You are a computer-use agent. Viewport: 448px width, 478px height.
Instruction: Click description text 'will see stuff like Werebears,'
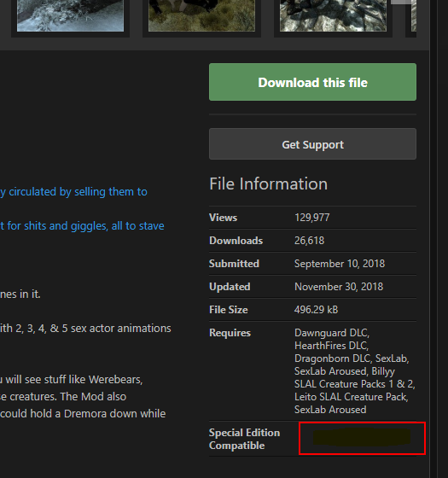[x=74, y=380]
